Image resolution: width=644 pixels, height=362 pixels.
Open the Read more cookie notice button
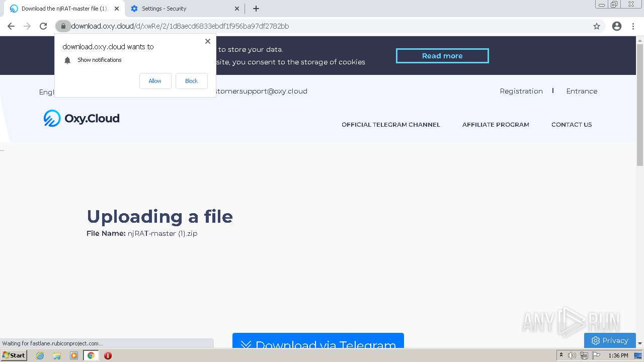[442, 56]
